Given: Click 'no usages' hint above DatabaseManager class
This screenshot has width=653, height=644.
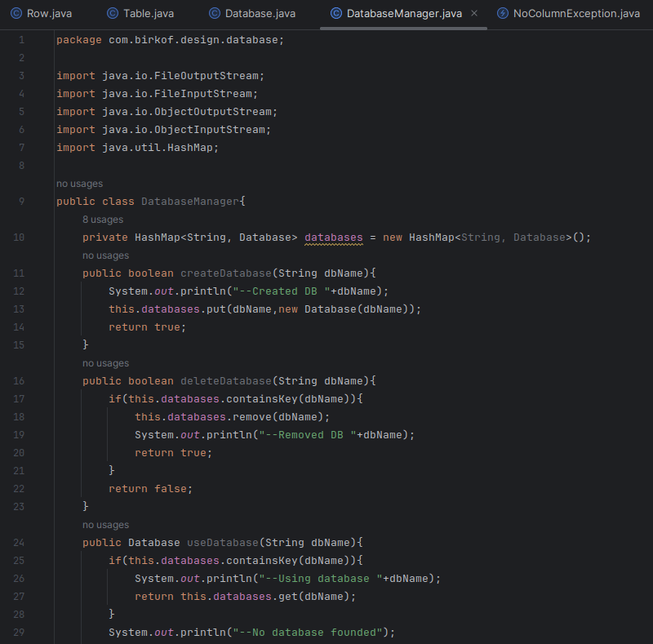Looking at the screenshot, I should (x=79, y=184).
